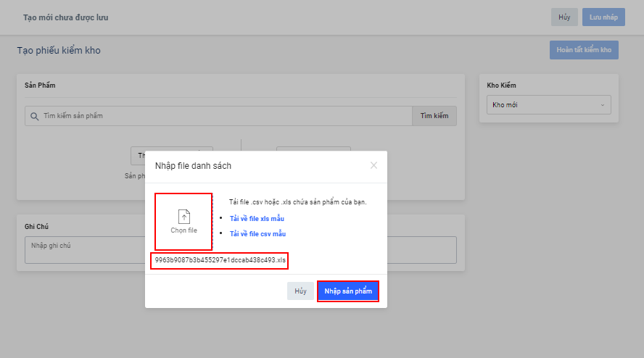Click the Kho Kiểm panel label
Image resolution: width=644 pixels, height=358 pixels.
point(501,86)
